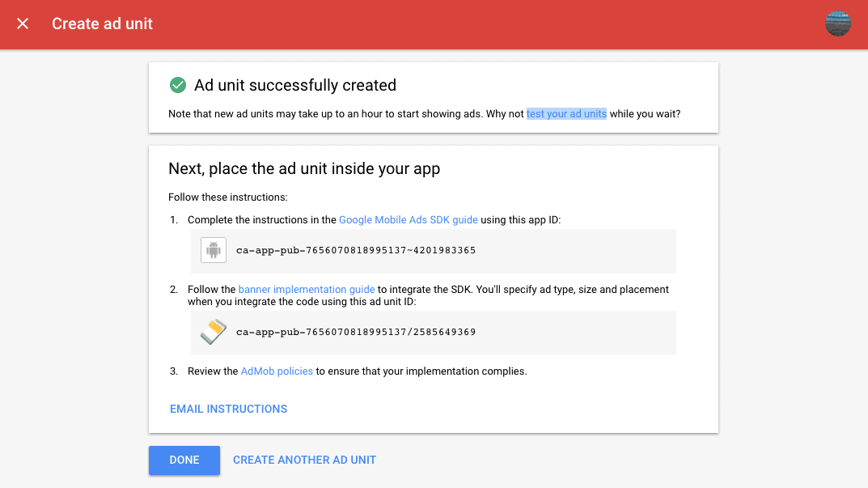Click the 'Ad unit successfully created' heading
Screen dimensions: 868x488
[x=295, y=85]
